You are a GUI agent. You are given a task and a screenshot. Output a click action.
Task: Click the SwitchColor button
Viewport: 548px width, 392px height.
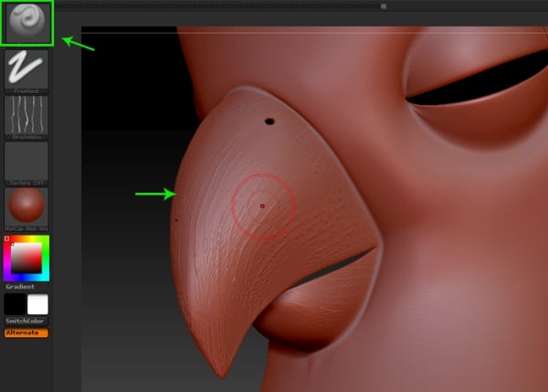(26, 321)
